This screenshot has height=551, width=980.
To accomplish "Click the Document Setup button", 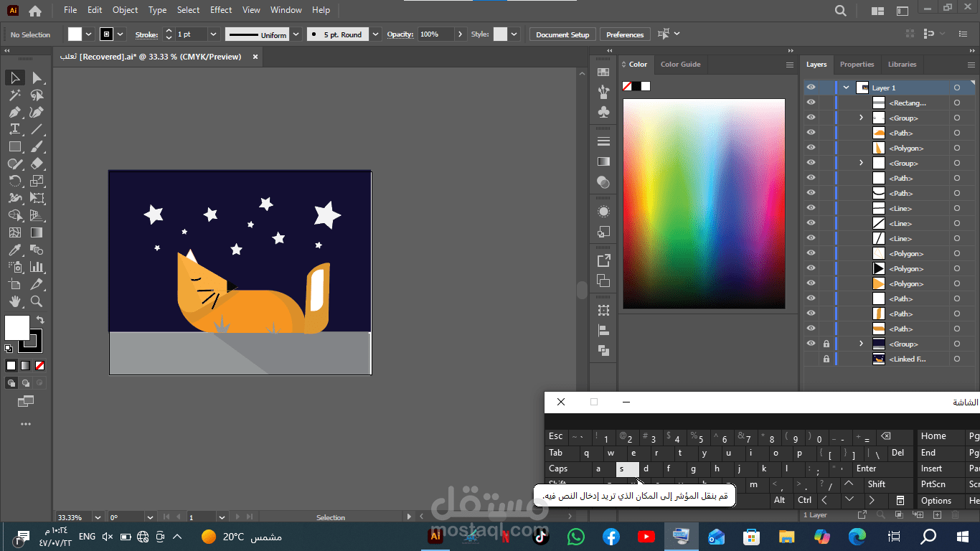I will pos(562,34).
